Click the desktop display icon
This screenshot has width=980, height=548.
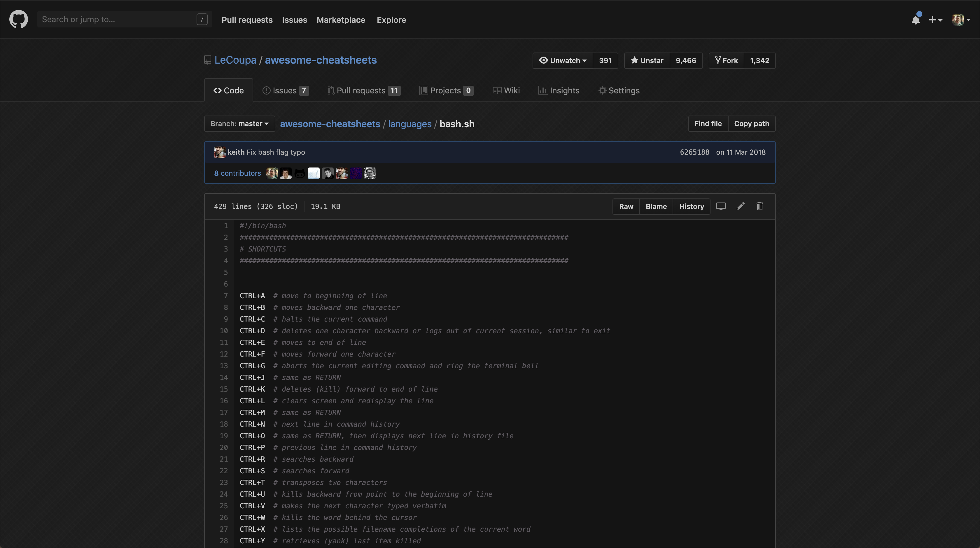(x=720, y=206)
